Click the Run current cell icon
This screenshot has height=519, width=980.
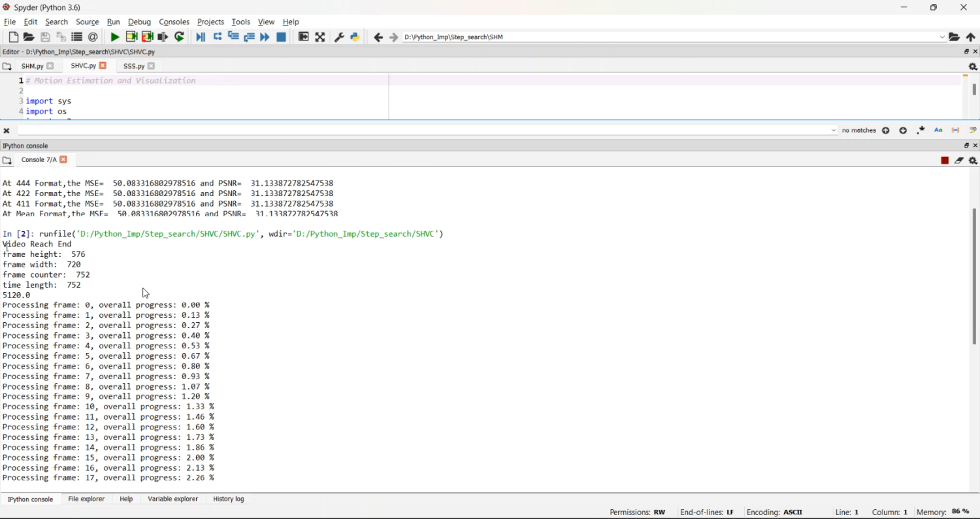pyautogui.click(x=131, y=37)
